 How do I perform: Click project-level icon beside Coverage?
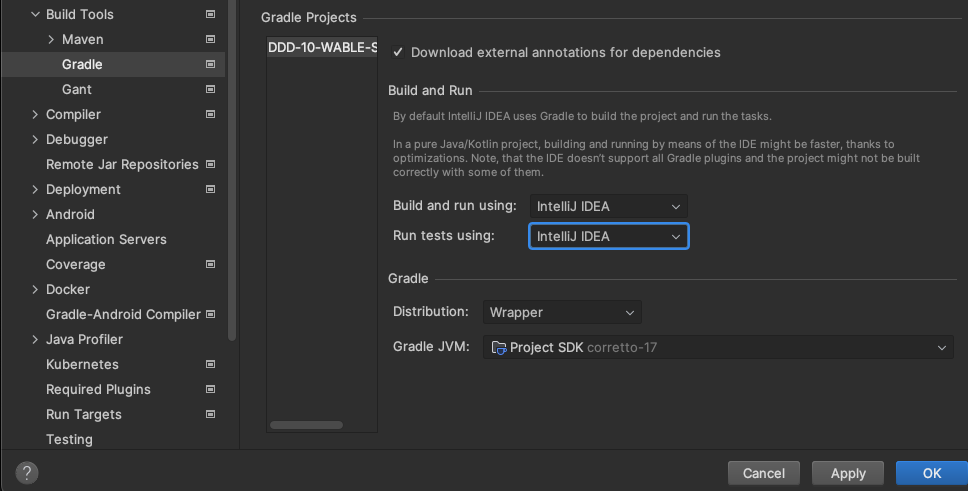pyautogui.click(x=211, y=264)
